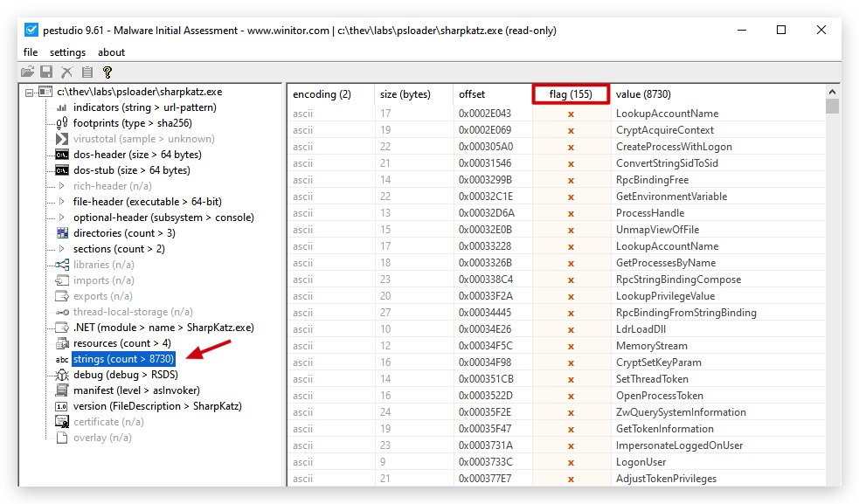859x504 pixels.
Task: Open the about menu
Action: pos(111,52)
